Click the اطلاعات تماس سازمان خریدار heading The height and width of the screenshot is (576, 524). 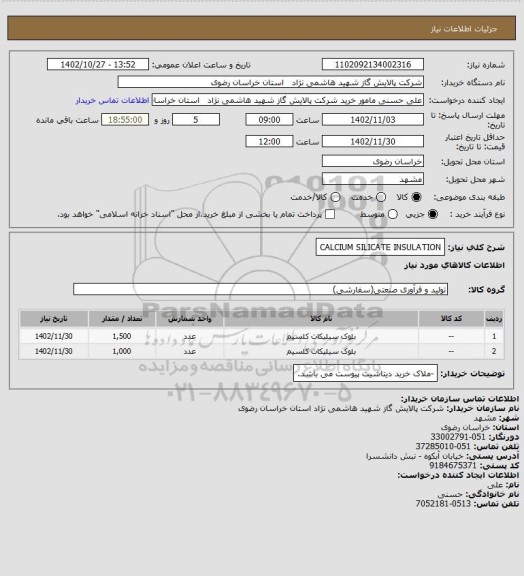pyautogui.click(x=460, y=399)
